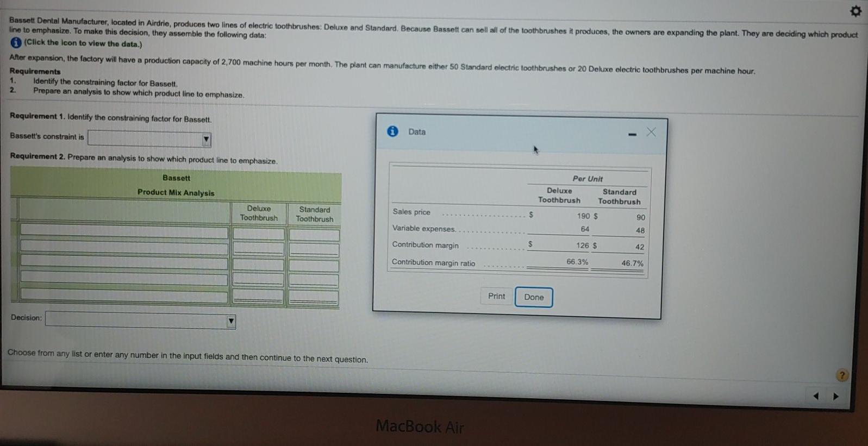Click fourth row Standard Toothbrush input cell

click(x=314, y=281)
